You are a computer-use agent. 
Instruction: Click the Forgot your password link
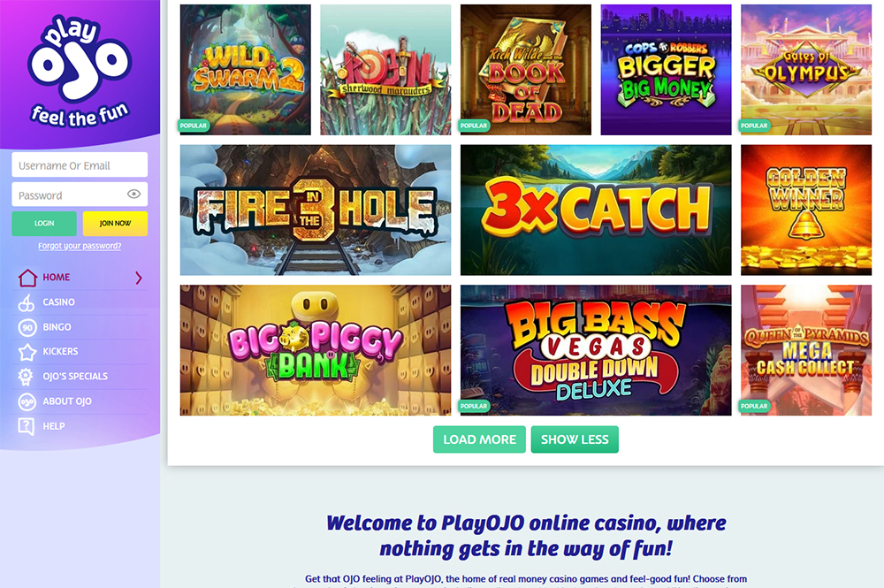80,246
